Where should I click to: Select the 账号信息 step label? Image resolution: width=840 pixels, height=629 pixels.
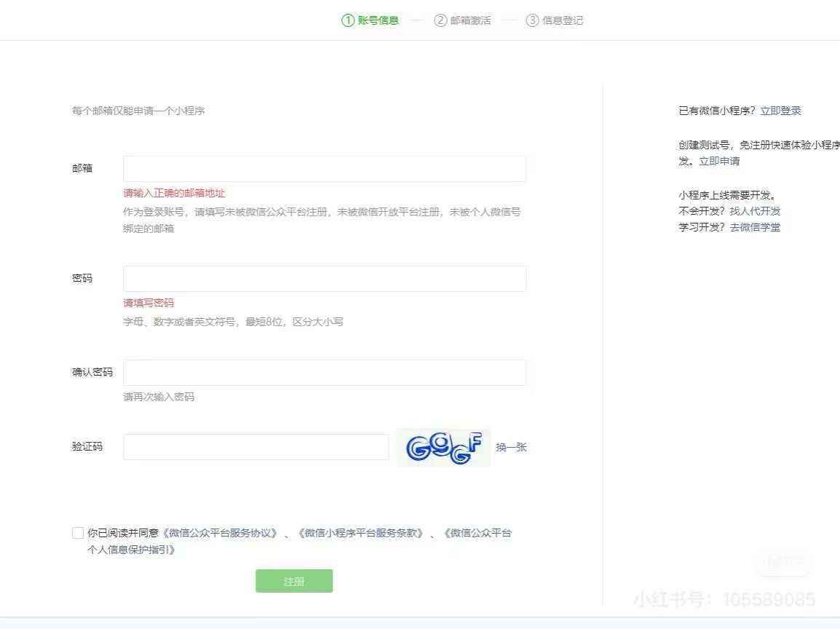tap(378, 20)
